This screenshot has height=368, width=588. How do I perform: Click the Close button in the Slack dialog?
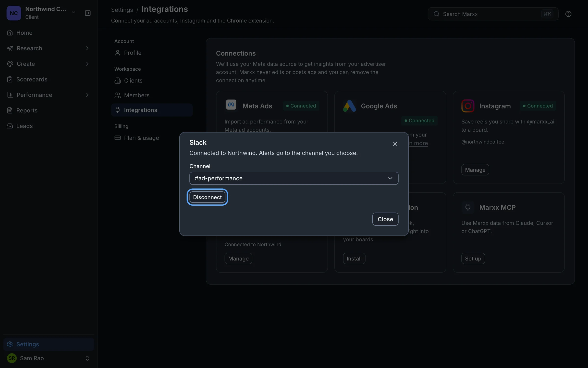click(385, 219)
